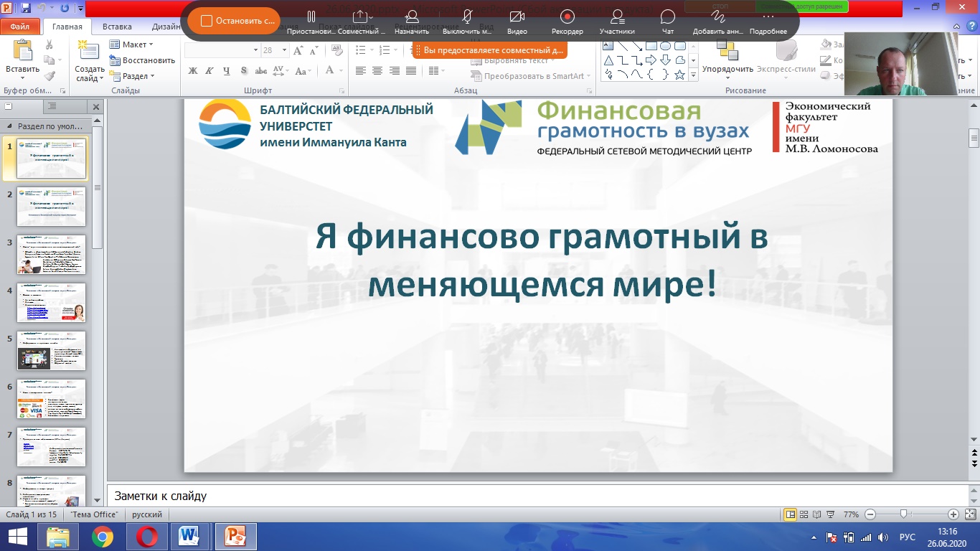
Task: Click the zoom out minus button
Action: (870, 514)
